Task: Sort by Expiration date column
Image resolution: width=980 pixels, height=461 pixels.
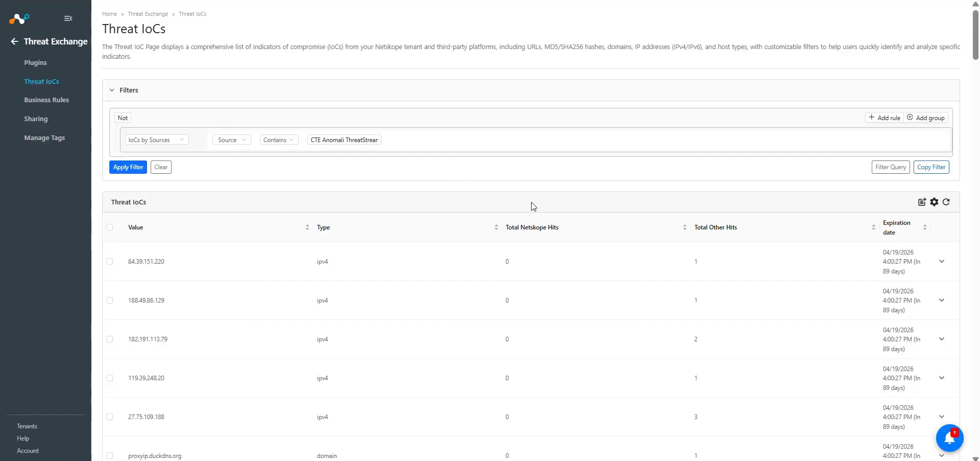Action: point(925,227)
